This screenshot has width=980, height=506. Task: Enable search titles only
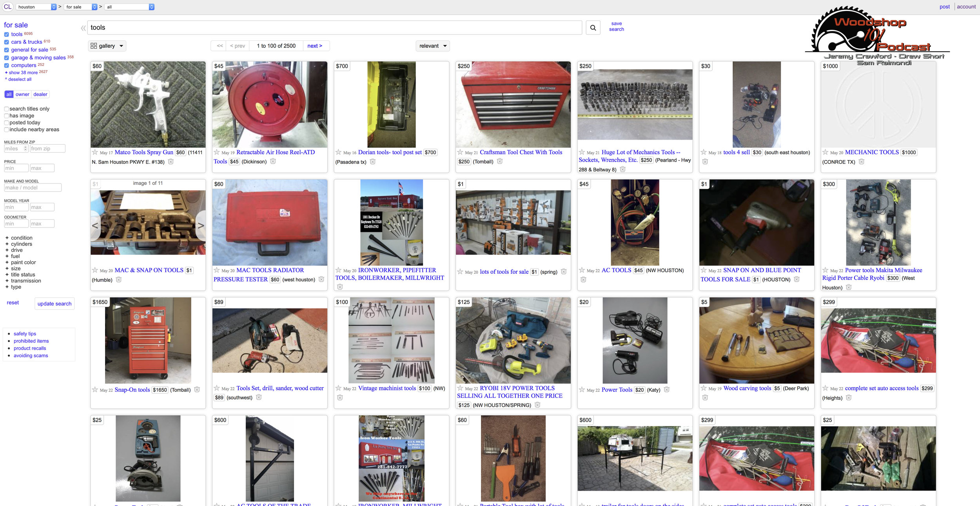click(x=6, y=109)
